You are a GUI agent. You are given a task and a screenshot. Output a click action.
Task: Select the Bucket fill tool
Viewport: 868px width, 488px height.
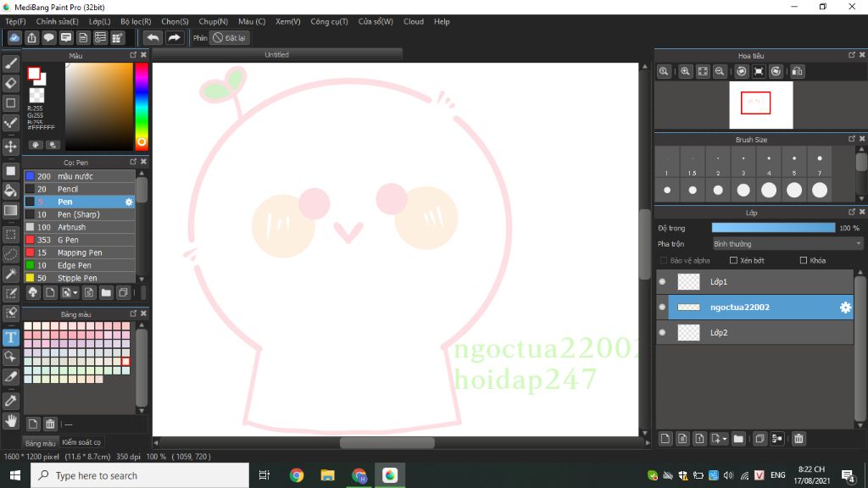point(10,191)
